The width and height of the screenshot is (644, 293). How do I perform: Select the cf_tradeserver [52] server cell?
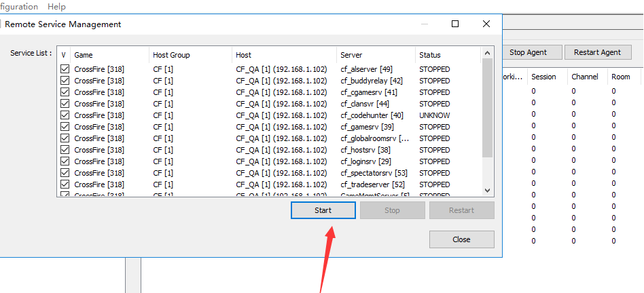(x=374, y=184)
